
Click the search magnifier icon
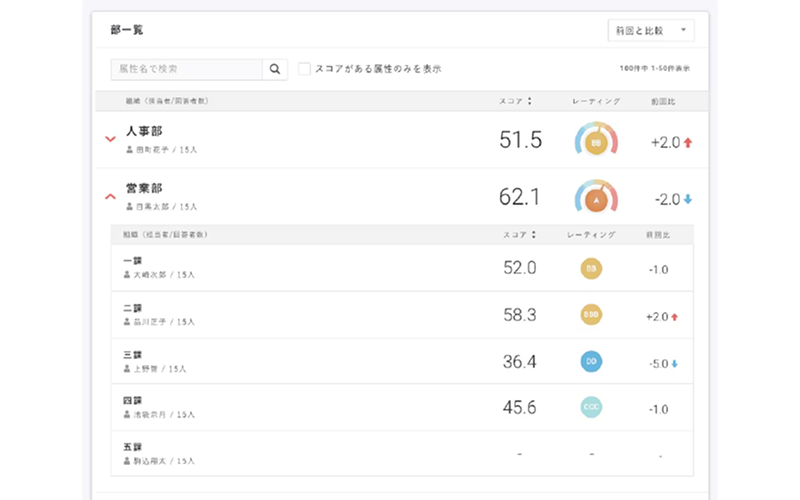[274, 69]
